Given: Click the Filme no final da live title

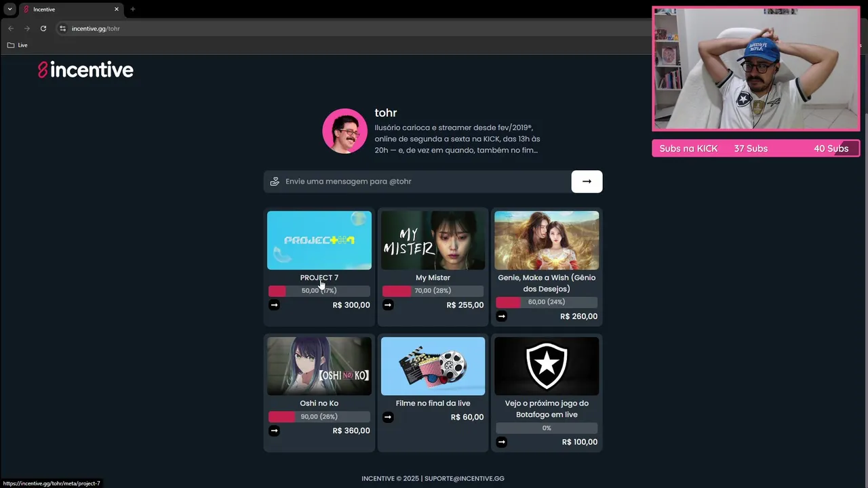Looking at the screenshot, I should click(x=433, y=403).
